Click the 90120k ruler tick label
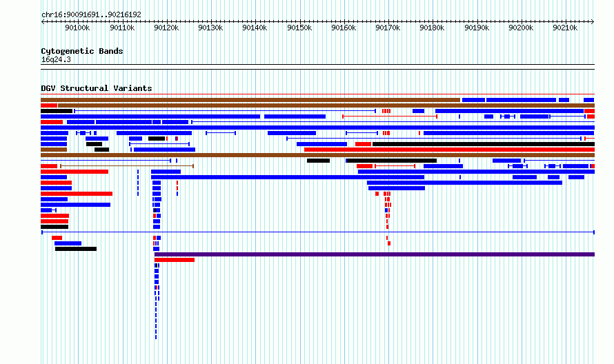 tap(166, 28)
